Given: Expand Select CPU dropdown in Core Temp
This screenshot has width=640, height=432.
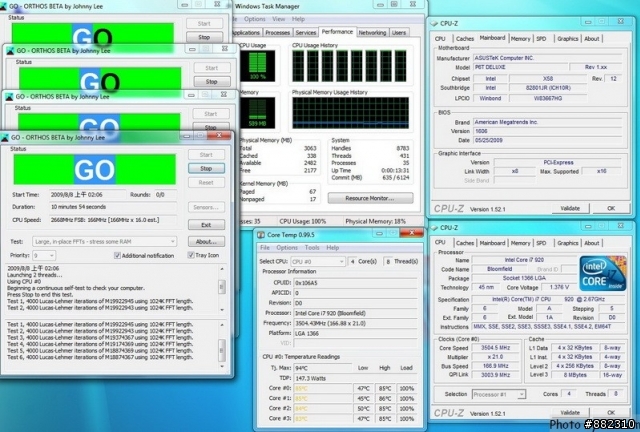Looking at the screenshot, I should coord(318,262).
